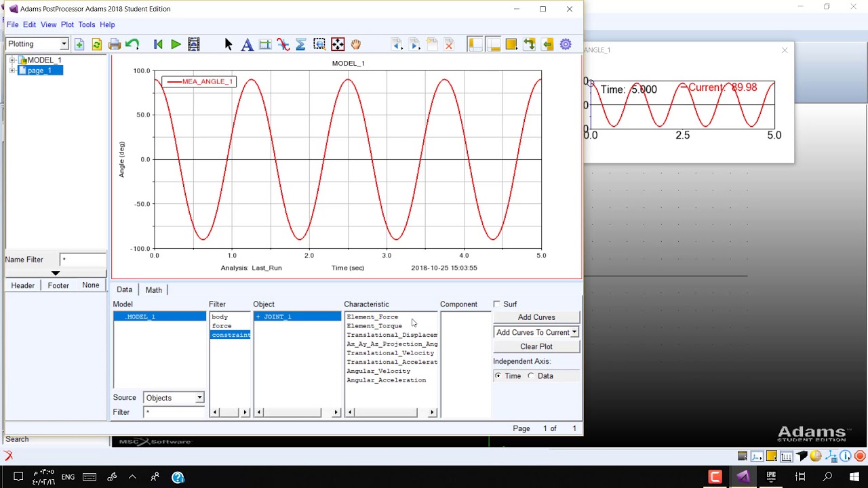Select Element_Torque in Characteristic list
Viewport: 868px width, 488px height.
(374, 326)
